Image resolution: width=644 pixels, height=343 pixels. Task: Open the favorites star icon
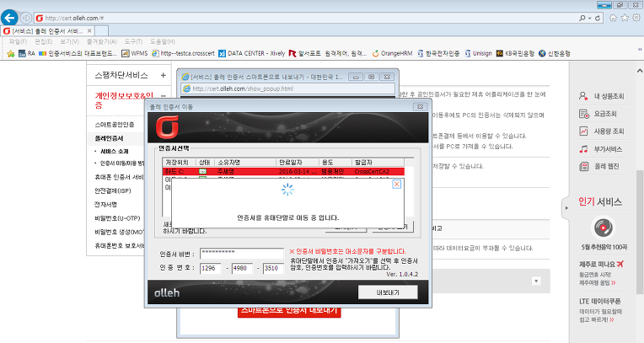625,18
